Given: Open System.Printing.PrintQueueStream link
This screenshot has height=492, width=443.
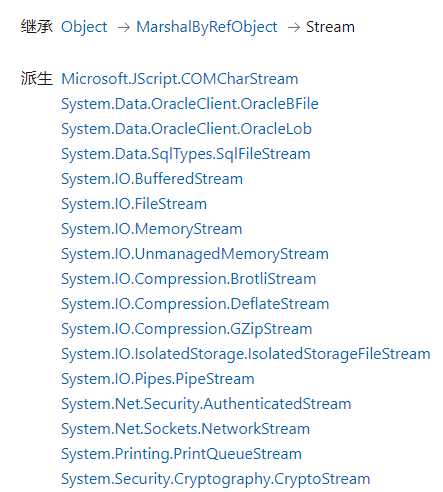Looking at the screenshot, I should pyautogui.click(x=182, y=454).
